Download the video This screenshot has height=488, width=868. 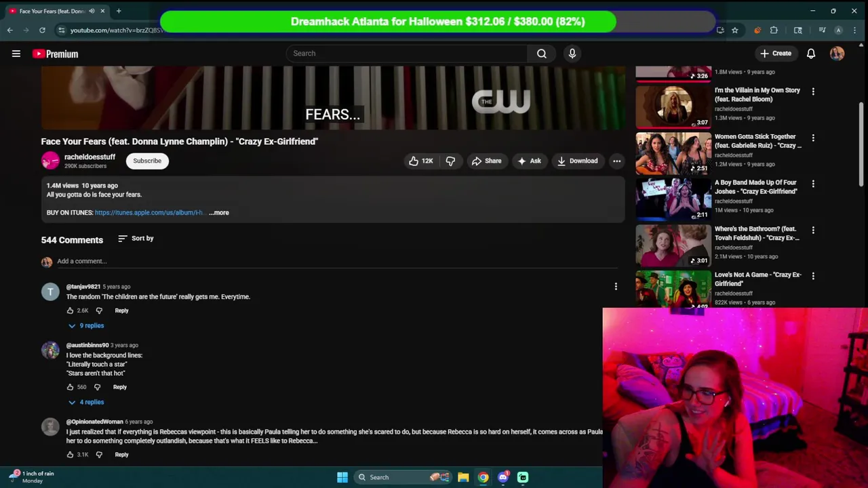tap(578, 161)
